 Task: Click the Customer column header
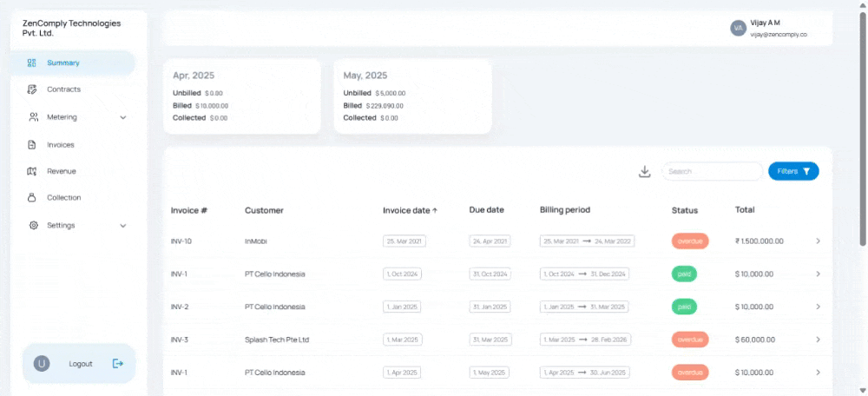264,210
